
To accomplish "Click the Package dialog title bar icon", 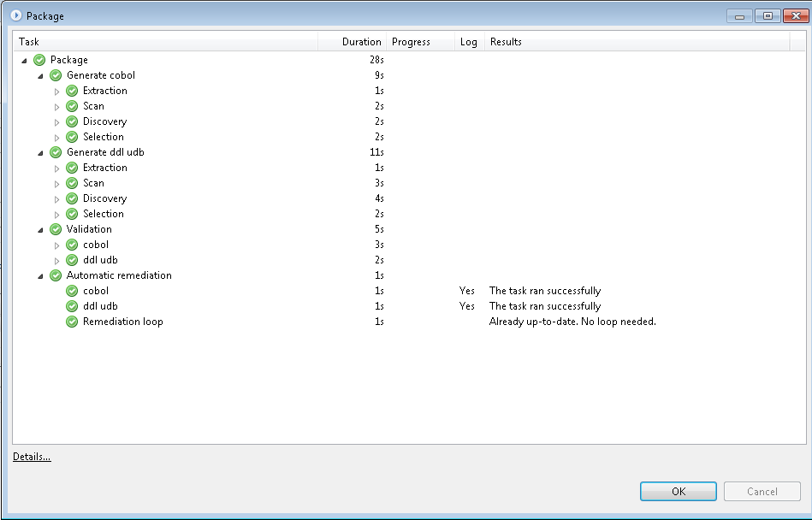I will [15, 15].
